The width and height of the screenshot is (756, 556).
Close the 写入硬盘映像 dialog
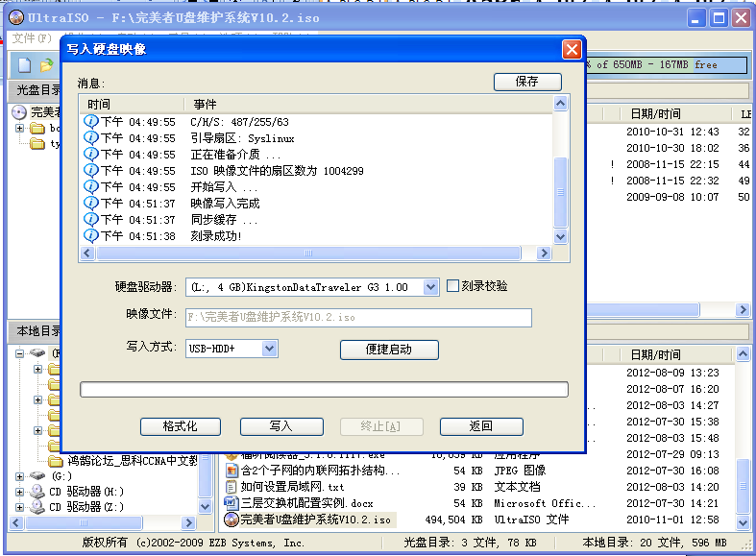pyautogui.click(x=572, y=49)
